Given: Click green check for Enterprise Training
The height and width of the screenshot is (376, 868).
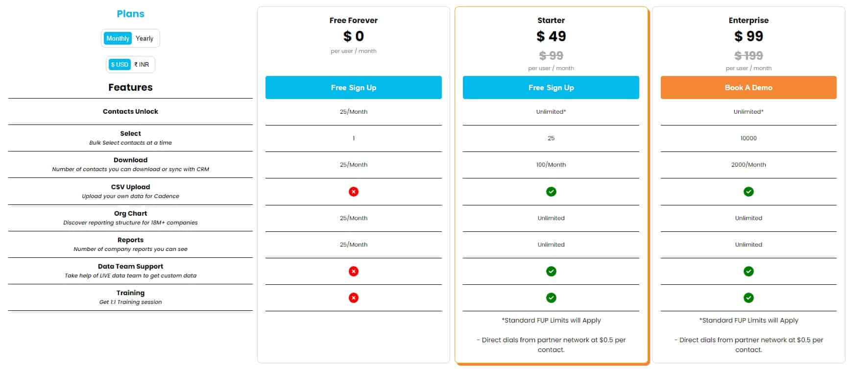Looking at the screenshot, I should [x=748, y=298].
